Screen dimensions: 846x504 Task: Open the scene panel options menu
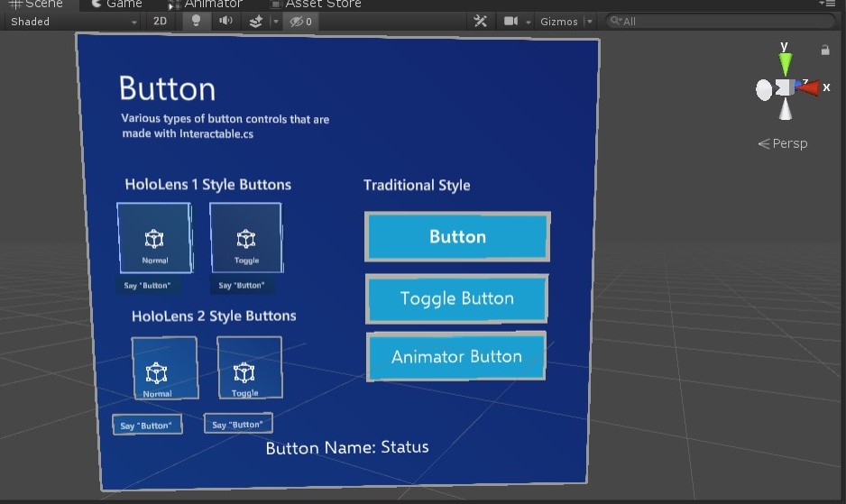826,4
